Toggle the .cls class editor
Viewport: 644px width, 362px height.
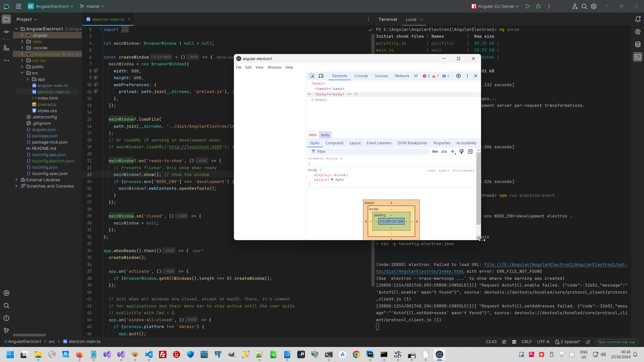click(x=444, y=151)
